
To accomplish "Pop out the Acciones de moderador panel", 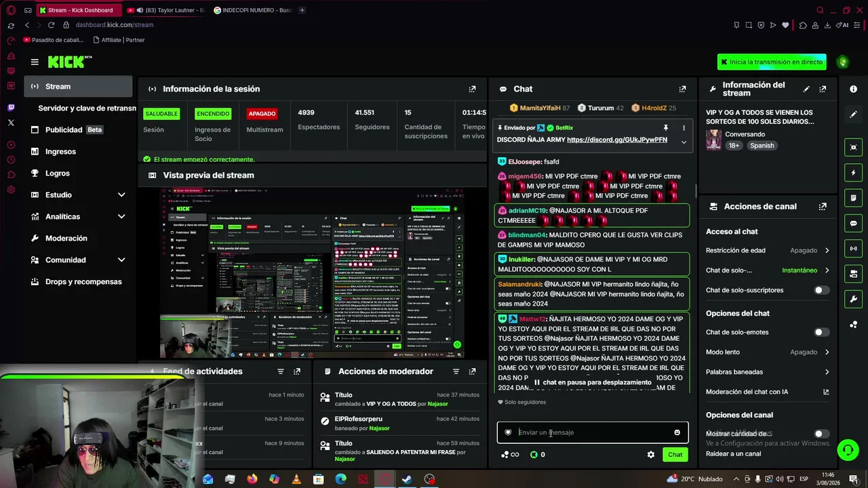I will click(473, 371).
